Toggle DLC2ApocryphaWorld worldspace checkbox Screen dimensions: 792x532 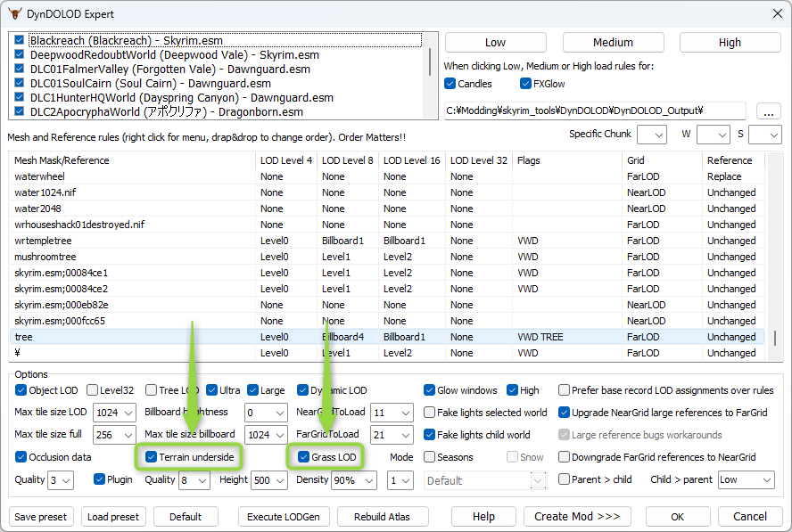pos(20,111)
